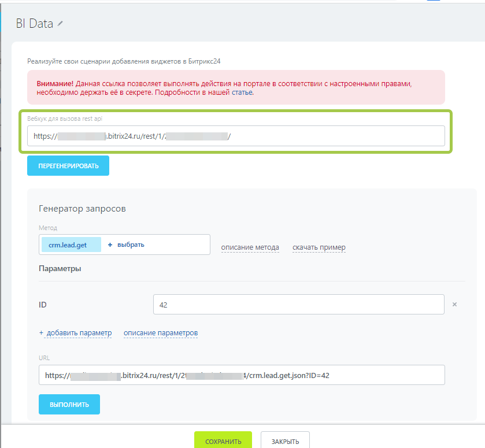Run the request with ВЫПОЛНИТЬ
The height and width of the screenshot is (448, 485).
[x=69, y=405]
